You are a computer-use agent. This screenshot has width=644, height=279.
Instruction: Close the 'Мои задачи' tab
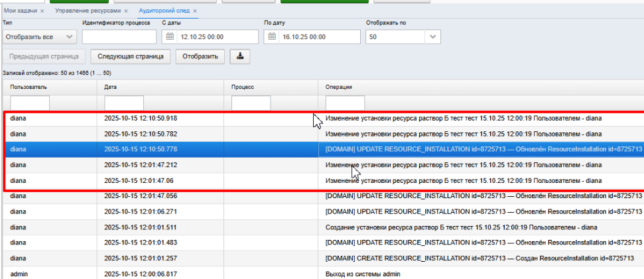pos(42,11)
